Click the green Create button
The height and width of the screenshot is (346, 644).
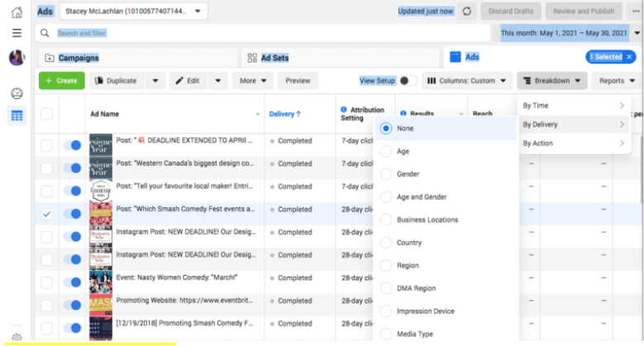62,81
